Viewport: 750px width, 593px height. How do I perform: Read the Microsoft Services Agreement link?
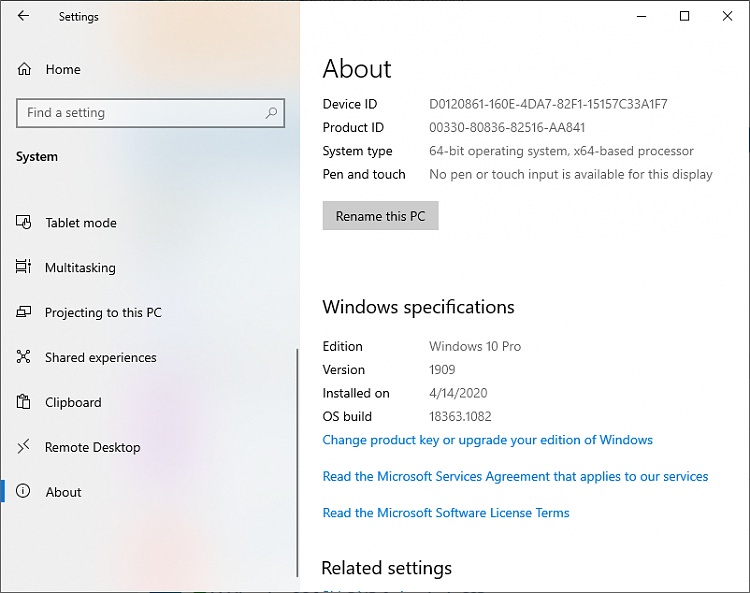(515, 476)
